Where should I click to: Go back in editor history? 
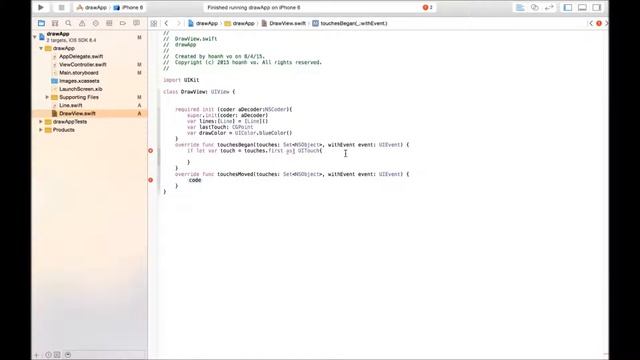point(166,23)
